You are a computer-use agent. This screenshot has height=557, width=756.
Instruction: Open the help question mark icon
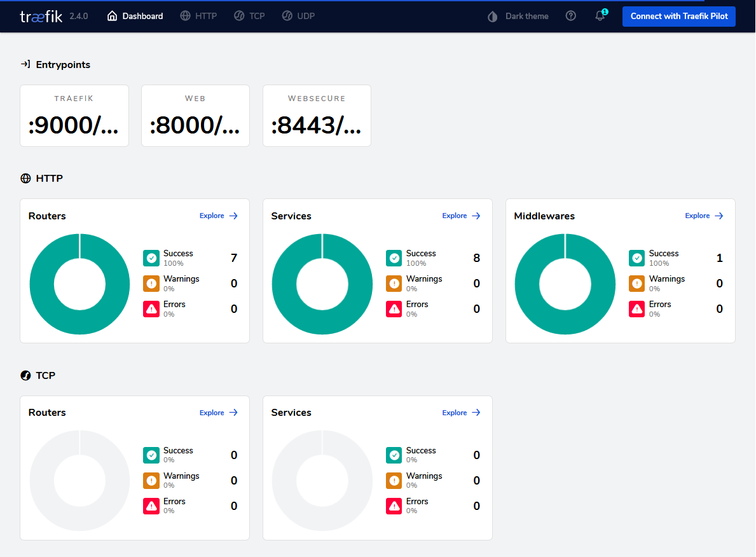coord(571,16)
